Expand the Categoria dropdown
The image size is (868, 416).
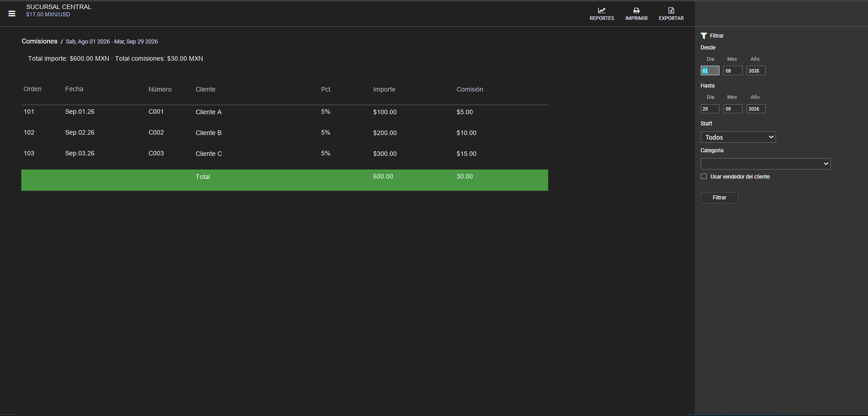click(766, 164)
